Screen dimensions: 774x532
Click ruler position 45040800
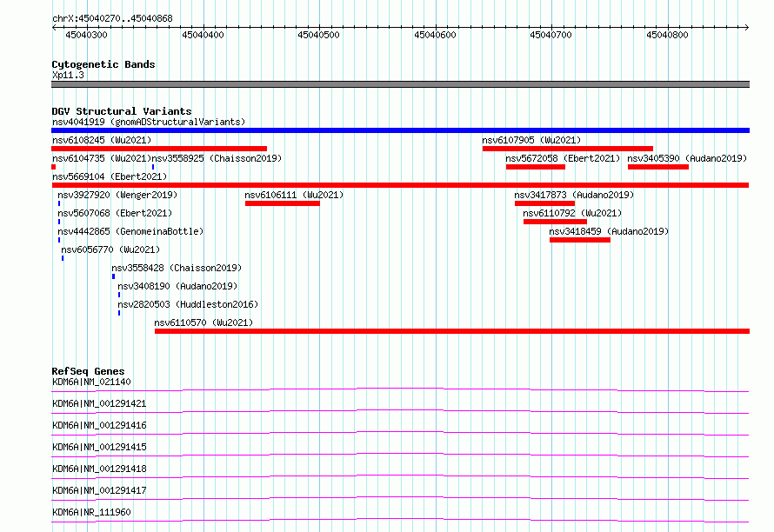pyautogui.click(x=667, y=35)
